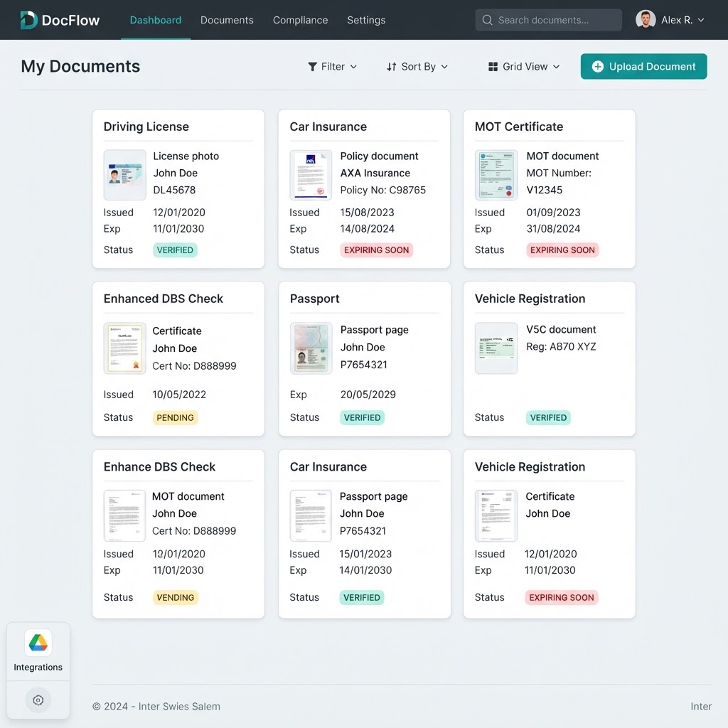Viewport: 728px width, 728px height.
Task: Click EXPIRING SOON badge on MOT Certificate
Action: coord(562,250)
